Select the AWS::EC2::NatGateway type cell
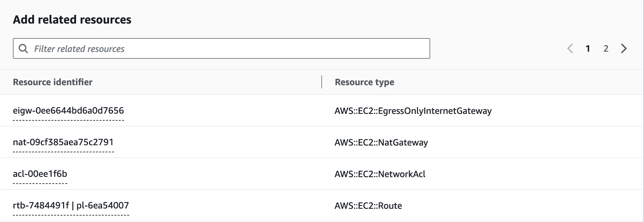 381,143
